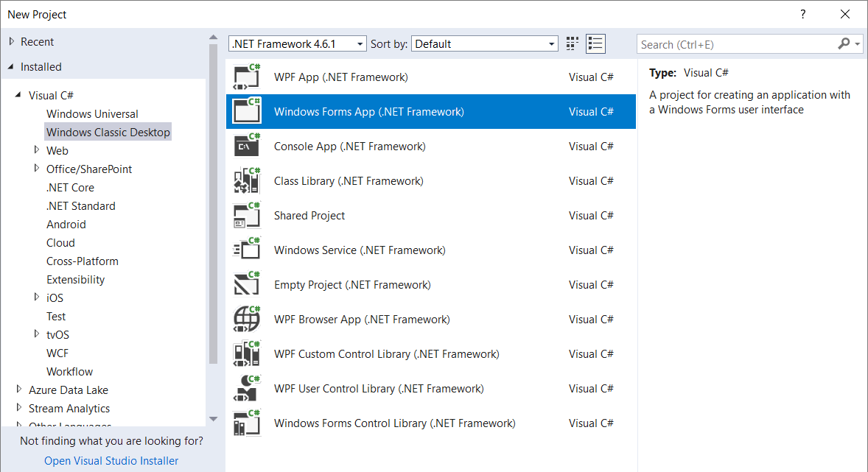The image size is (868, 472).
Task: Select WPF Browser App (.NET Framework) name
Action: click(362, 320)
